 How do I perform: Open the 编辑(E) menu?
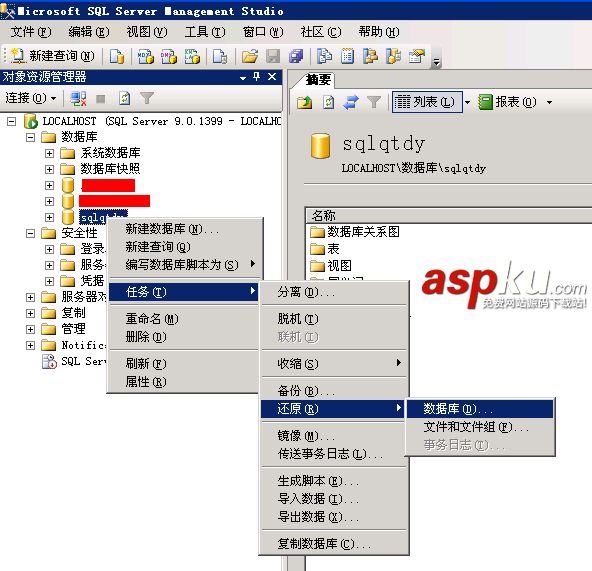(89, 32)
